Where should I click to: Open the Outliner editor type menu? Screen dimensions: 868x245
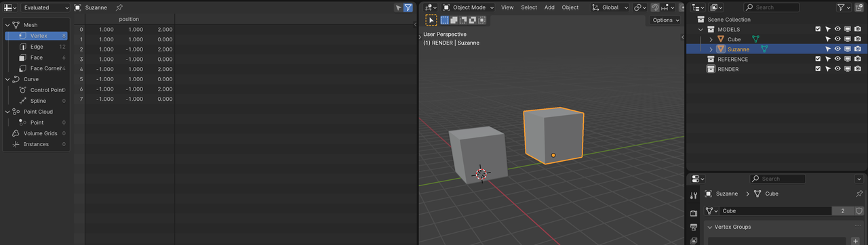pyautogui.click(x=698, y=7)
